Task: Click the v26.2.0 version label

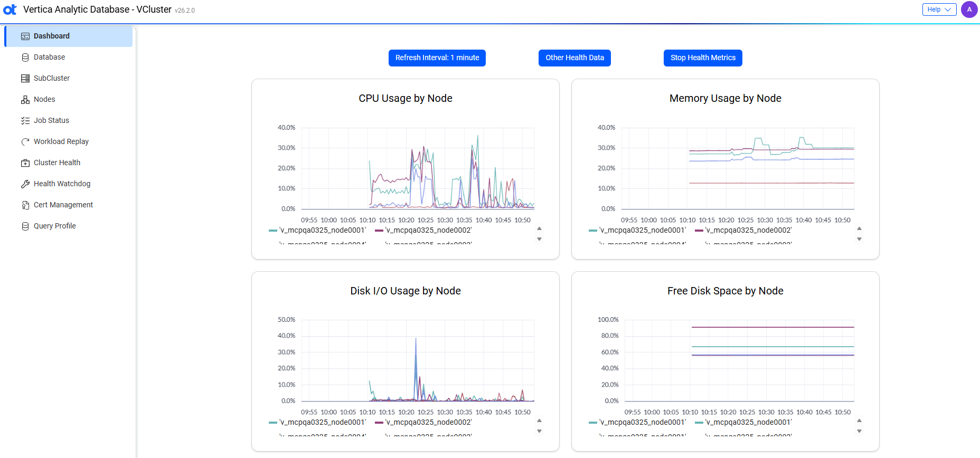Action: tap(185, 11)
